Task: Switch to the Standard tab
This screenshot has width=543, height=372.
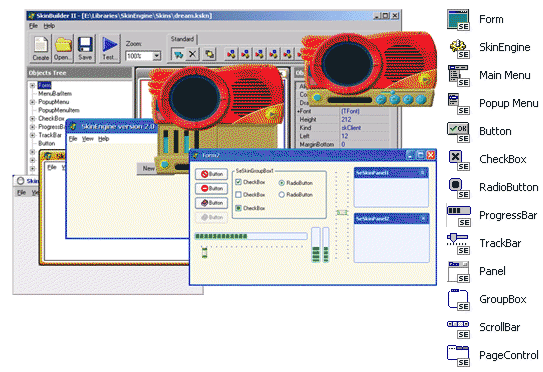Action: click(182, 39)
